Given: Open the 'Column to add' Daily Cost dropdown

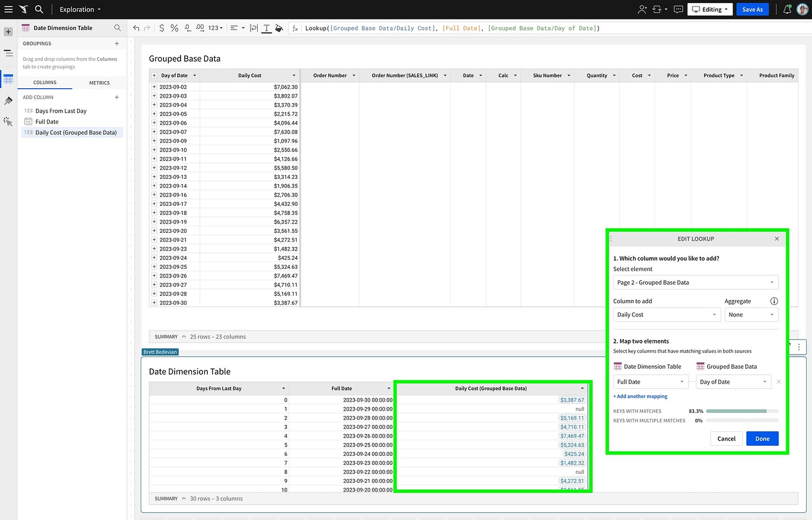Looking at the screenshot, I should coord(667,314).
